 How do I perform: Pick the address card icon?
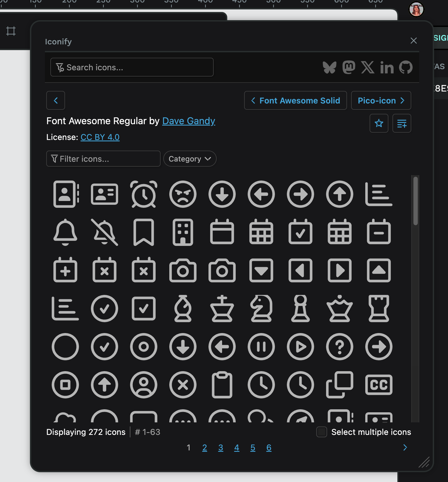pyautogui.click(x=105, y=194)
